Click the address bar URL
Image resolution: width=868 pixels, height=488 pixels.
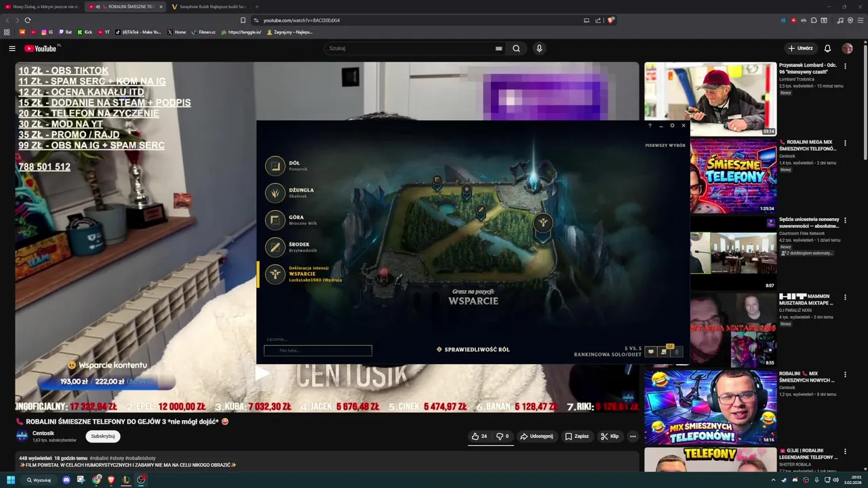click(301, 20)
